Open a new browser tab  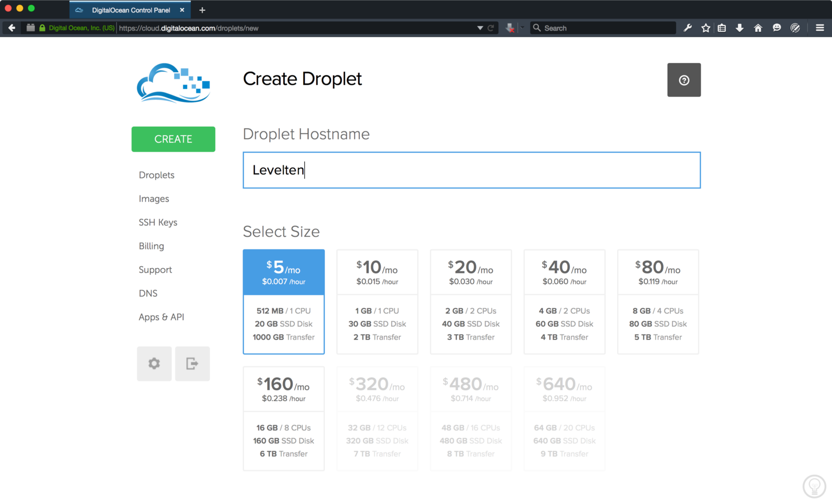pos(202,10)
